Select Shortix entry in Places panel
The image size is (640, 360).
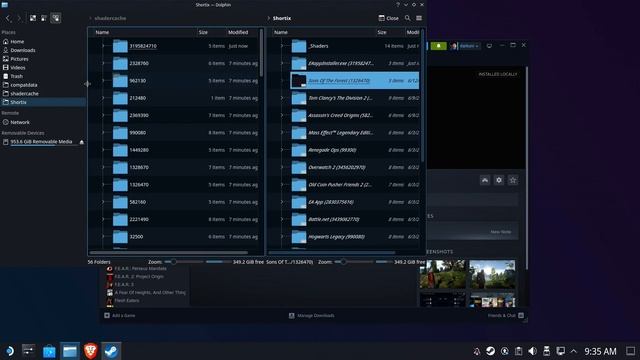[43, 102]
